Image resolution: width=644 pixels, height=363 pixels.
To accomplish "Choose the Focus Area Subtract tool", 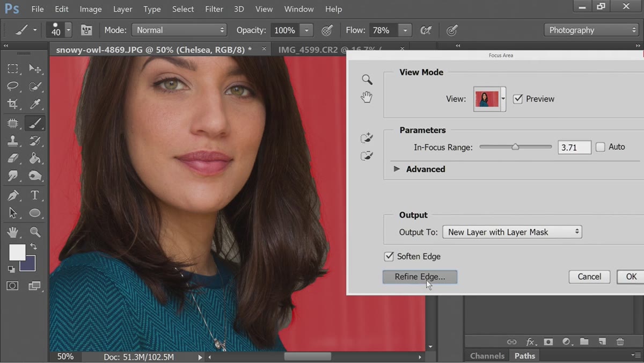I will click(367, 156).
